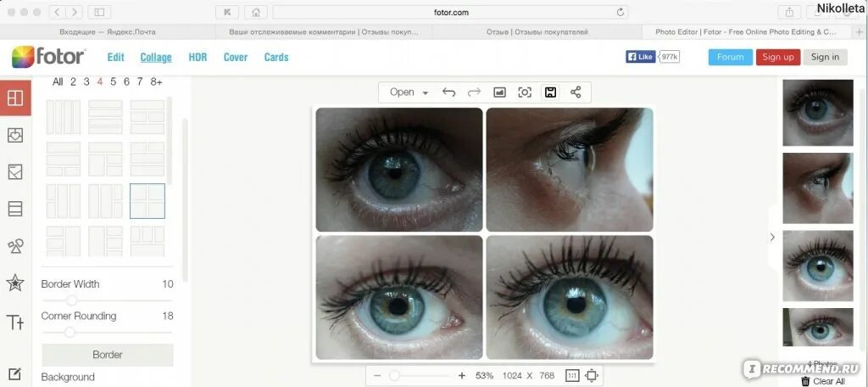Open the Photo Stitching rows icon
868x387 pixels.
coord(15,209)
